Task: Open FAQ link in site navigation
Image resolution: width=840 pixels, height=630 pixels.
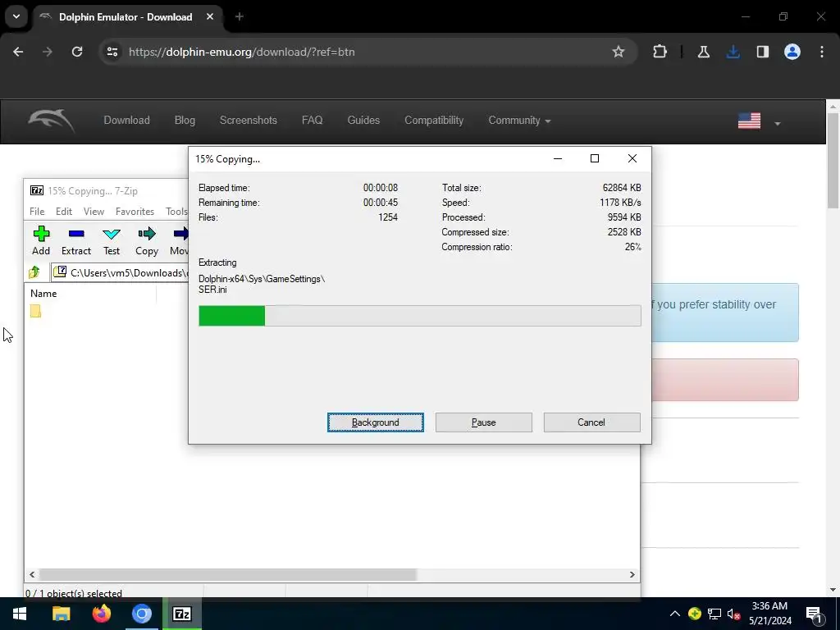Action: (313, 121)
